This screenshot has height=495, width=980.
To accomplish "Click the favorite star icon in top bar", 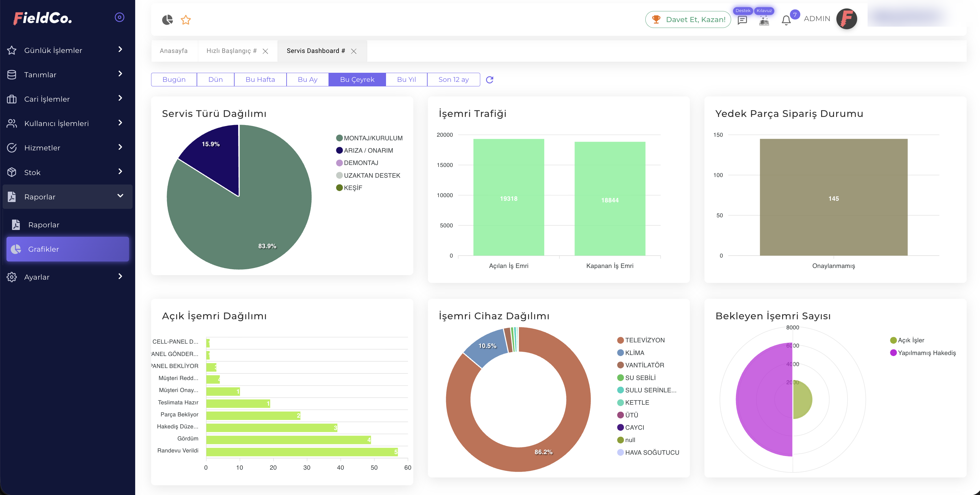I will coord(186,20).
